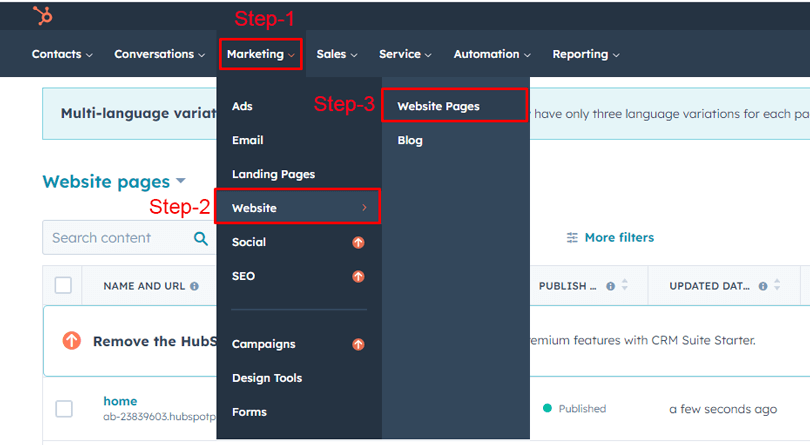Click orange upgrade icon in Remove HubSpot banner

72,341
